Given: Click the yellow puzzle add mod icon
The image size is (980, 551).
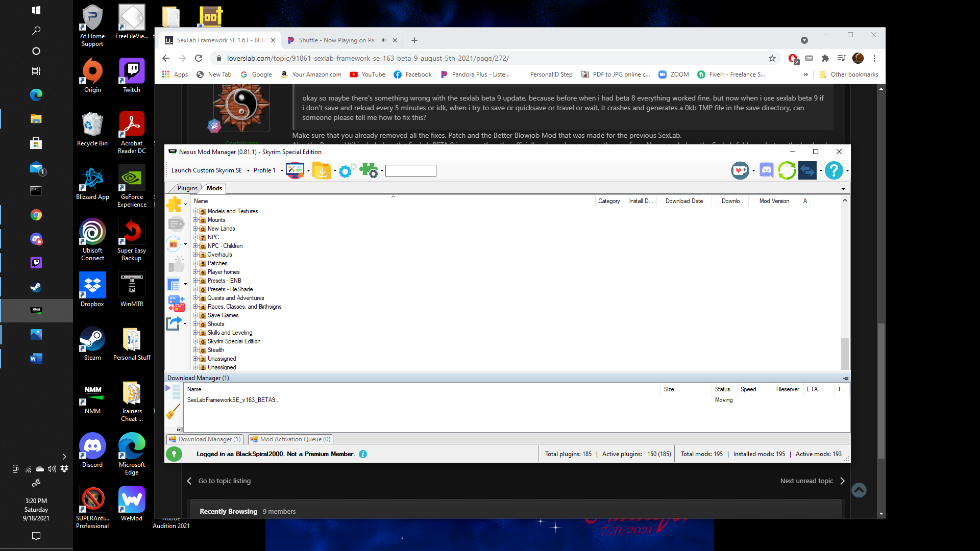Looking at the screenshot, I should click(174, 204).
